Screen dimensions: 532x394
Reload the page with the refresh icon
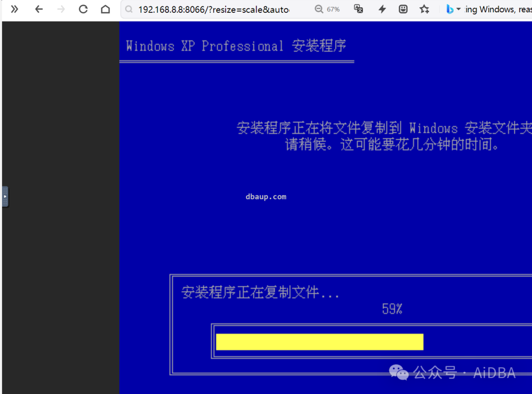[x=83, y=9]
